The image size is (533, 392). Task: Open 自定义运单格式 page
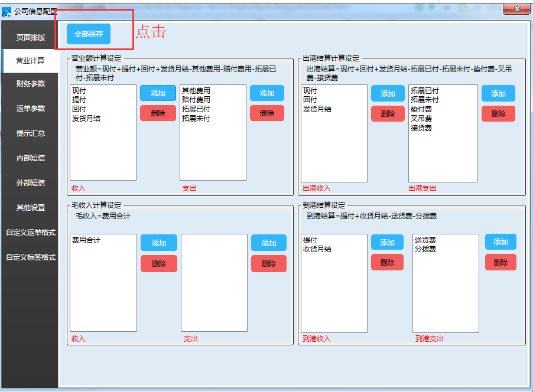pos(30,233)
